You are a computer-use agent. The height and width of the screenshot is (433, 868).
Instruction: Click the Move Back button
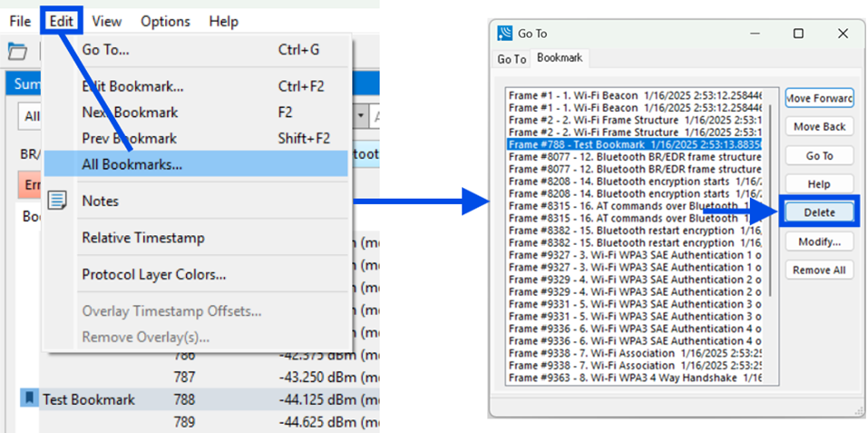click(819, 127)
